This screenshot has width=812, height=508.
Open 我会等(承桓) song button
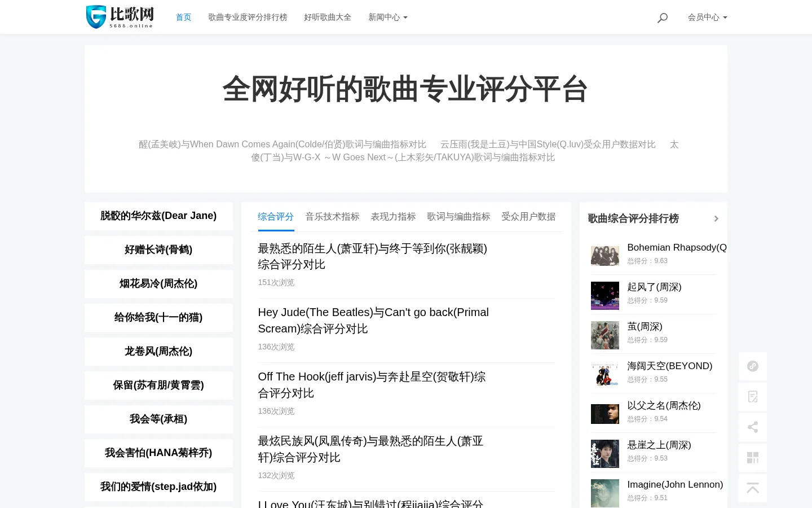(x=158, y=419)
